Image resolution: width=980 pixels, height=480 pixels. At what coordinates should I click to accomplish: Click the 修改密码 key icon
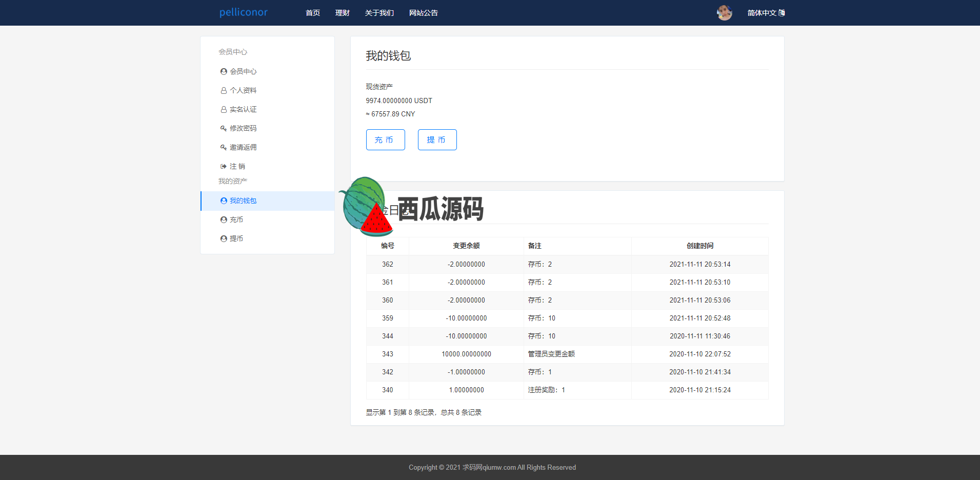[224, 128]
